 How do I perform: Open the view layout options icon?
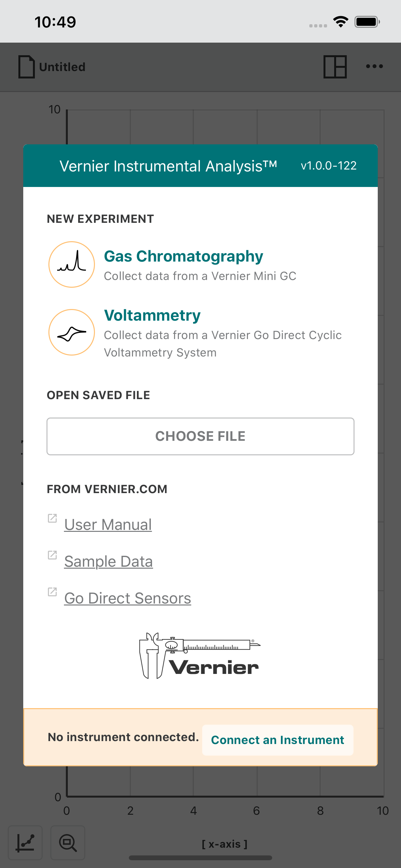click(x=334, y=67)
